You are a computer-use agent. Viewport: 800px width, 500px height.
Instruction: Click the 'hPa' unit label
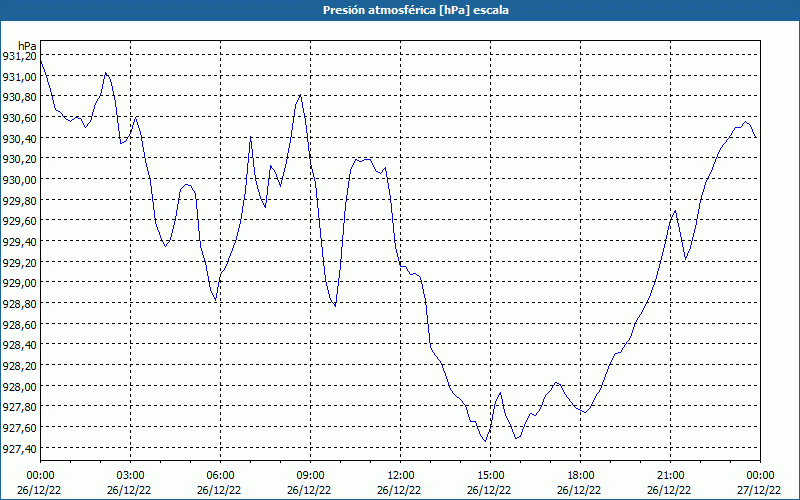click(x=27, y=46)
